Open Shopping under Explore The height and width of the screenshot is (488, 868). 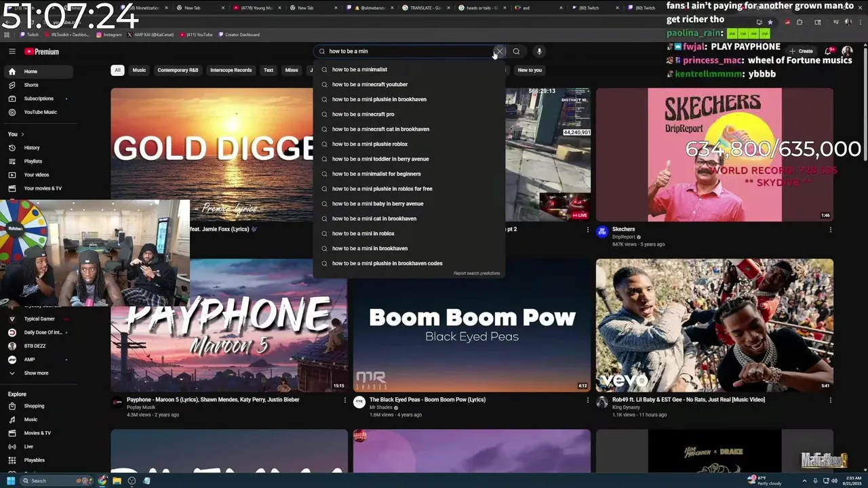(38, 406)
